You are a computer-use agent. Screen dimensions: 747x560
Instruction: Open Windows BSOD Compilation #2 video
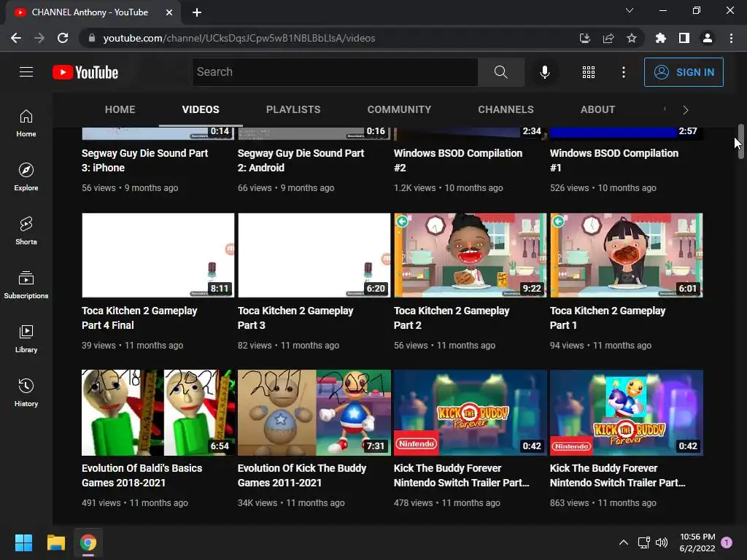coord(458,160)
